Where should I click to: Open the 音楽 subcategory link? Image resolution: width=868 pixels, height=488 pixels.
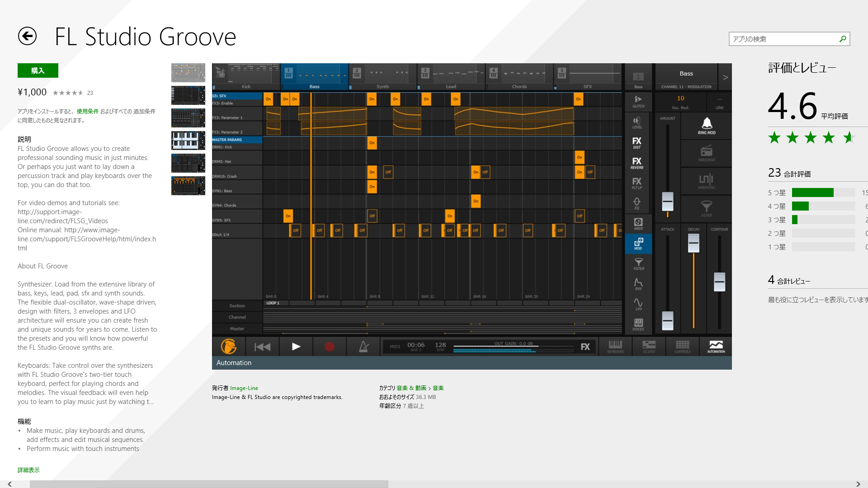click(x=438, y=388)
